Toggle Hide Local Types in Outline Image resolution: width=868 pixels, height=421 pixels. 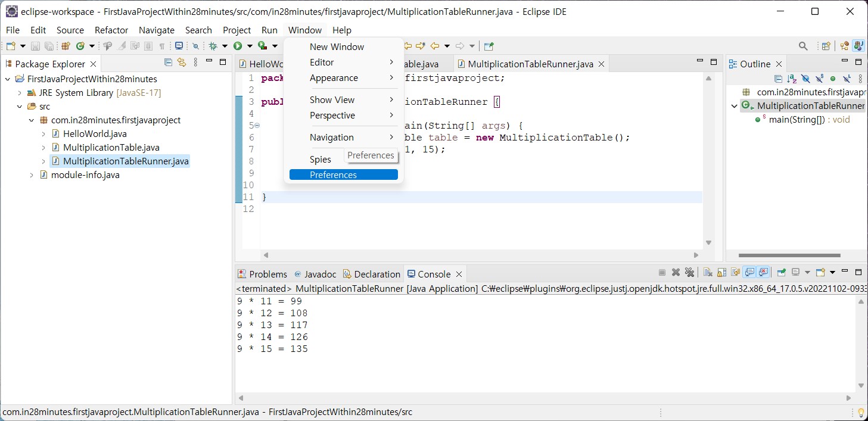847,79
